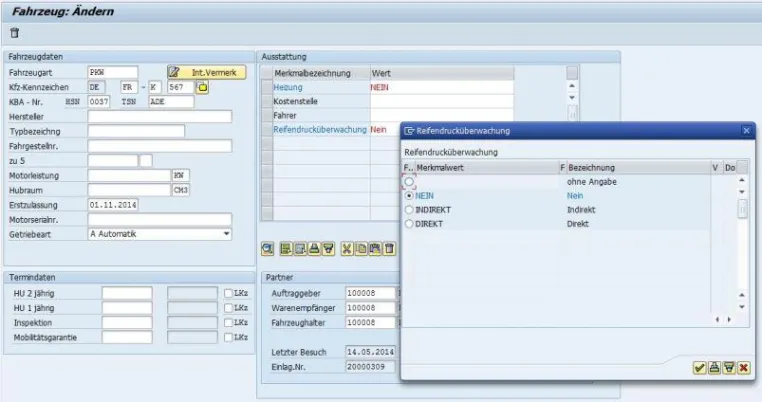Cancel the dialog with the red X icon
Screen dimensions: 762x402
pyautogui.click(x=744, y=367)
